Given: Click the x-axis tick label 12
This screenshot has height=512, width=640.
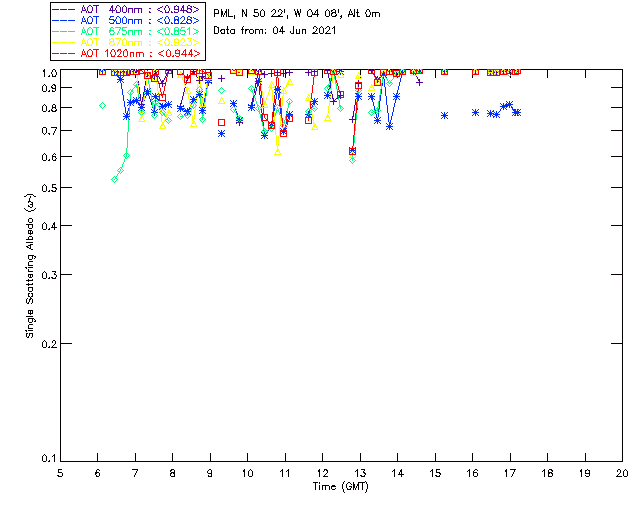Looking at the screenshot, I should (322, 472).
